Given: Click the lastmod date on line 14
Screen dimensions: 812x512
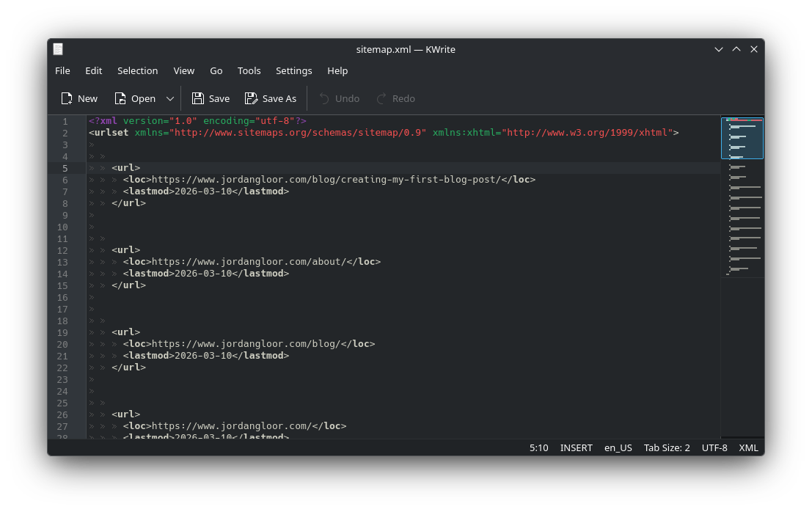Looking at the screenshot, I should point(203,274).
